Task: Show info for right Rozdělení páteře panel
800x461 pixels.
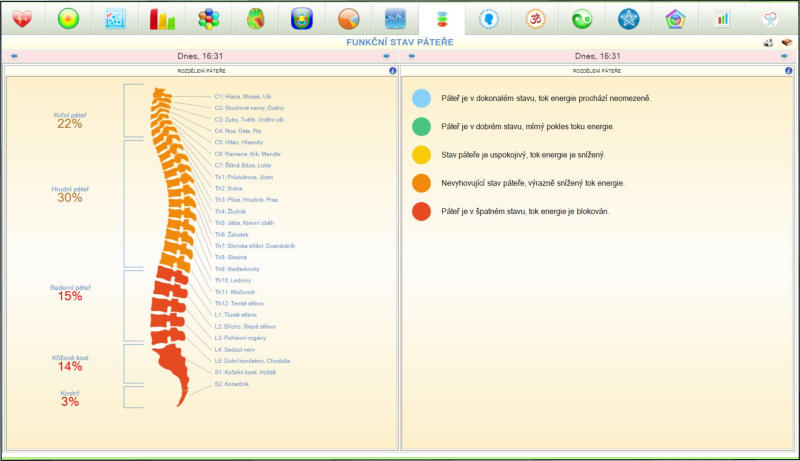Action: tap(787, 71)
